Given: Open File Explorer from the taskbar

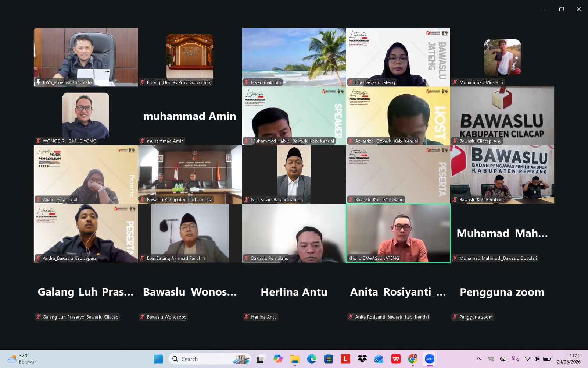Looking at the screenshot, I should (295, 359).
